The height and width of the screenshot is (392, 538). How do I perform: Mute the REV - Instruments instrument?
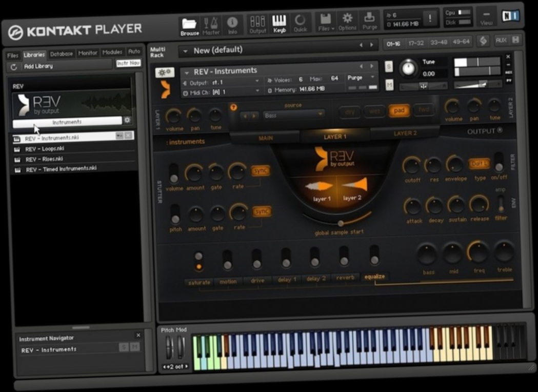tap(389, 85)
